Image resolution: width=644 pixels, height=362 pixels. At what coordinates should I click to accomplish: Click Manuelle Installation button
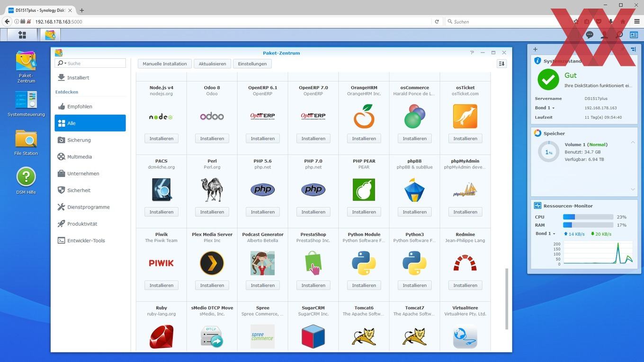(165, 63)
